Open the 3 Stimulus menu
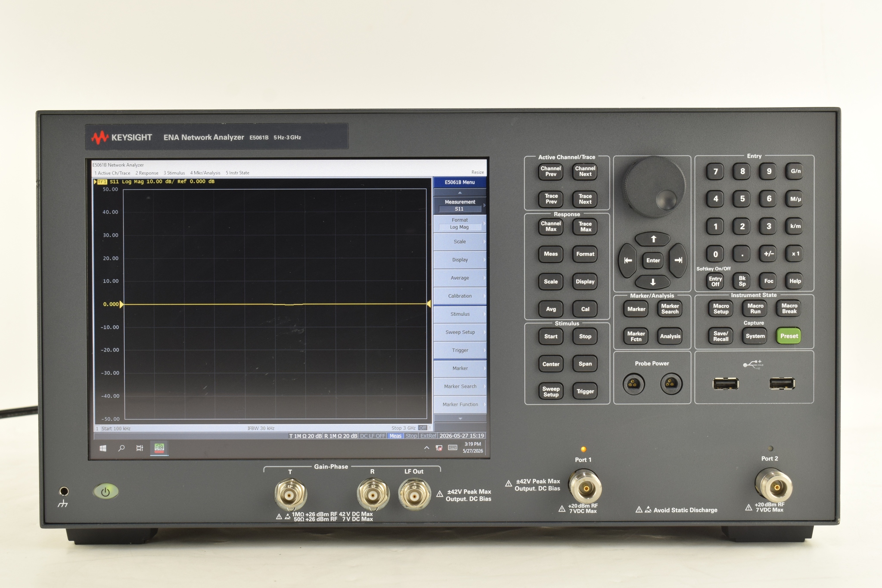 [x=174, y=173]
